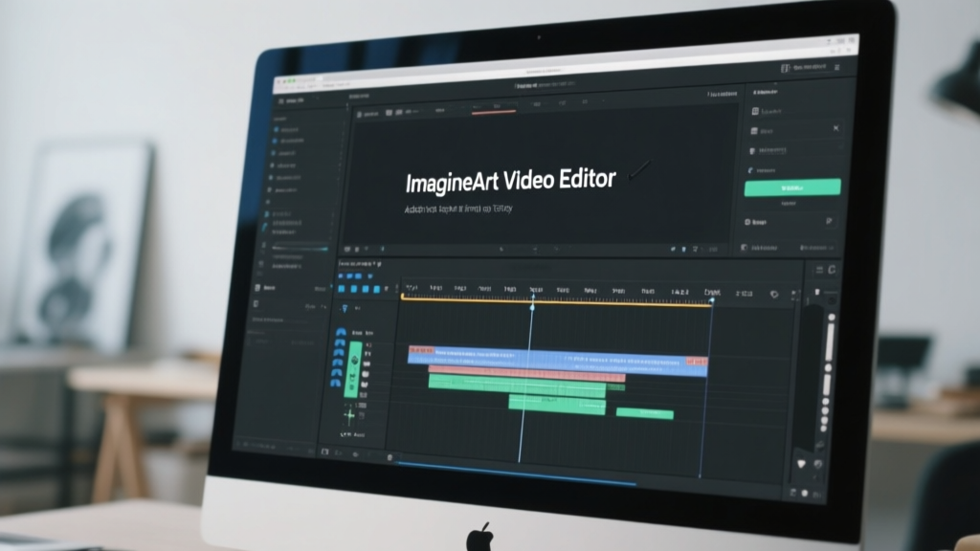Click the green button in the right panel
This screenshot has width=980, height=551.
(791, 187)
